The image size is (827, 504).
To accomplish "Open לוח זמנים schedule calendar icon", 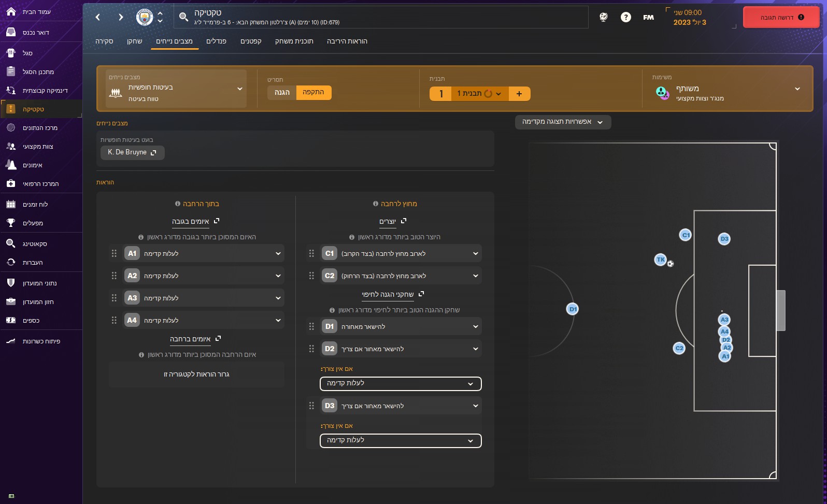I will (x=11, y=204).
